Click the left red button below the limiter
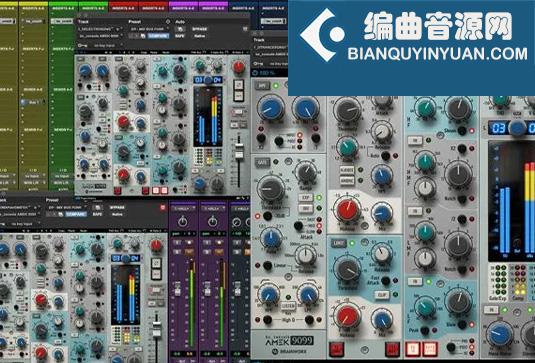This screenshot has height=363, width=535. pyautogui.click(x=336, y=349)
